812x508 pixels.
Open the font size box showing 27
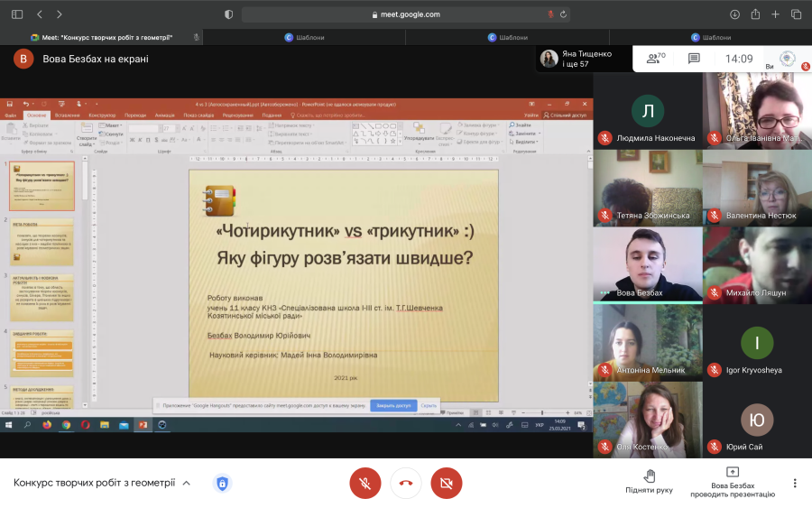click(171, 128)
